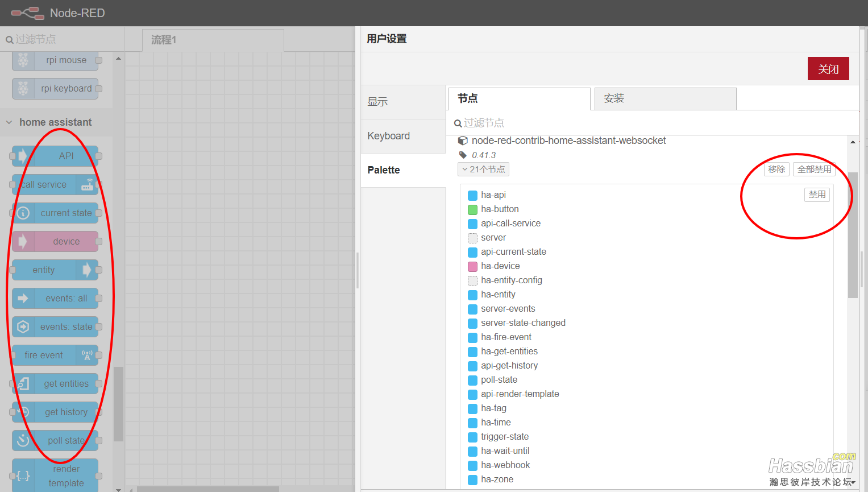This screenshot has width=868, height=492.
Task: Open the Keyboard settings section
Action: click(x=404, y=136)
